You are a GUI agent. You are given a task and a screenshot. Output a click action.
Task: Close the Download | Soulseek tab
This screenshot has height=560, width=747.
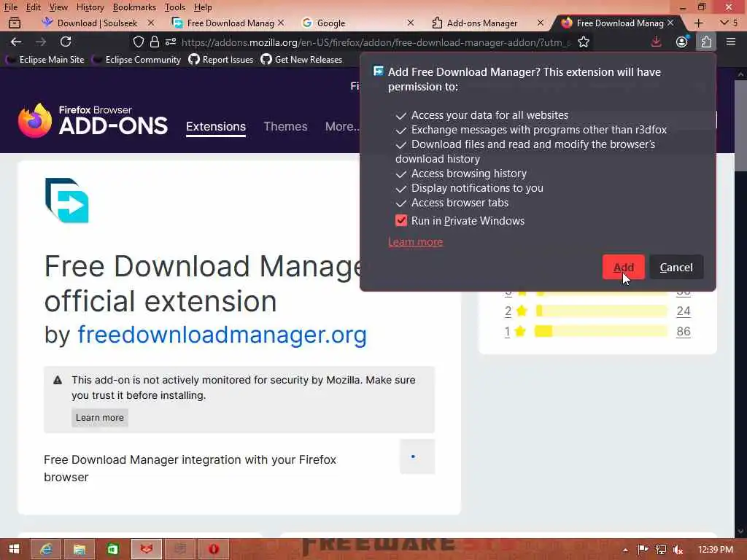[x=151, y=23]
